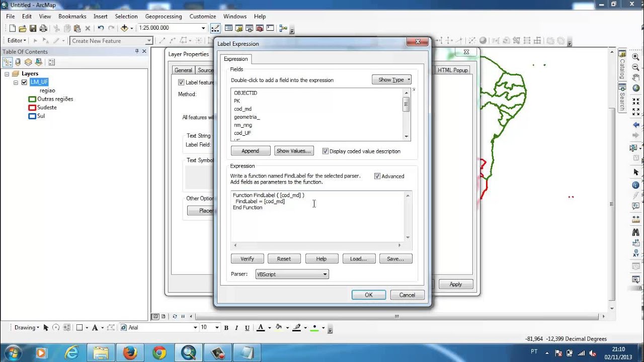The image size is (644, 362).
Task: Apply bold text formatting
Action: coord(226,328)
